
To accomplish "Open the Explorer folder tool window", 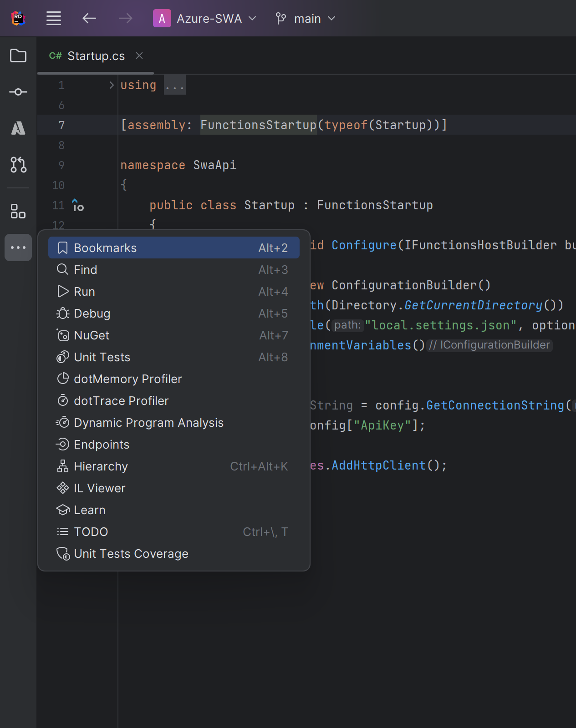I will (18, 56).
